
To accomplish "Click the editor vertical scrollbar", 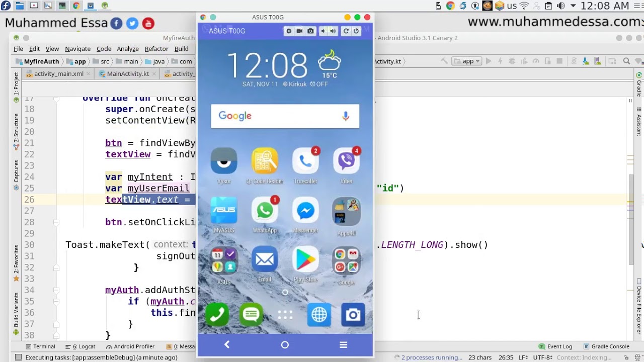I will coord(630,219).
